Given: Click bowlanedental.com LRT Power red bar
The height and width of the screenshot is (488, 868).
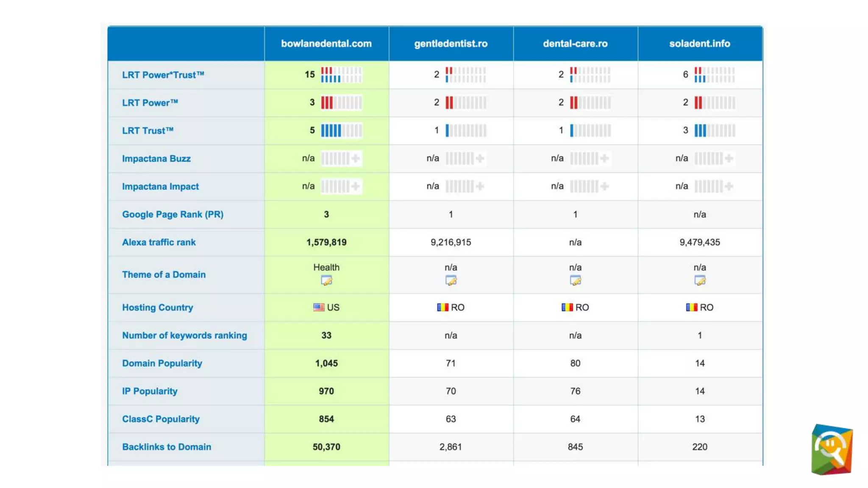Looking at the screenshot, I should click(x=327, y=103).
